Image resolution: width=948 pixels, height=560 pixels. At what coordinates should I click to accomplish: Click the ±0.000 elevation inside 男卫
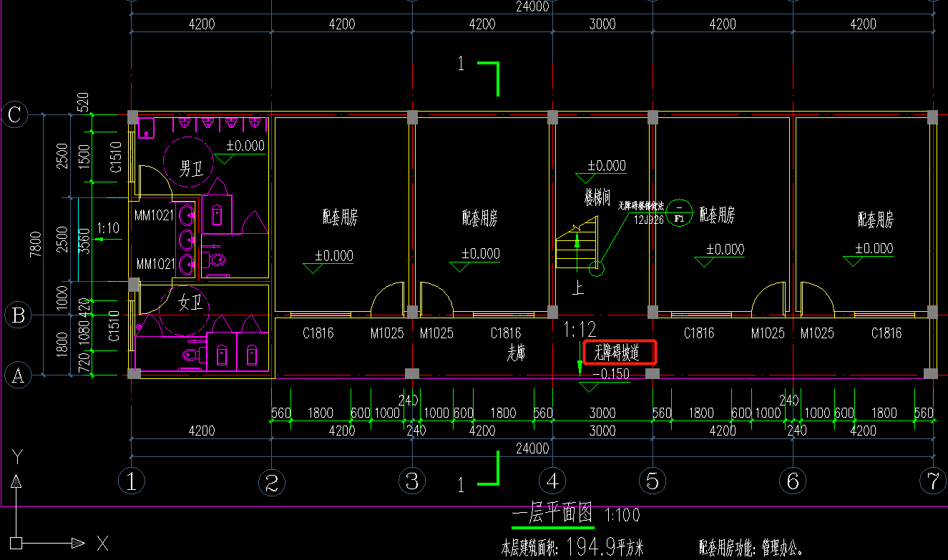245,146
